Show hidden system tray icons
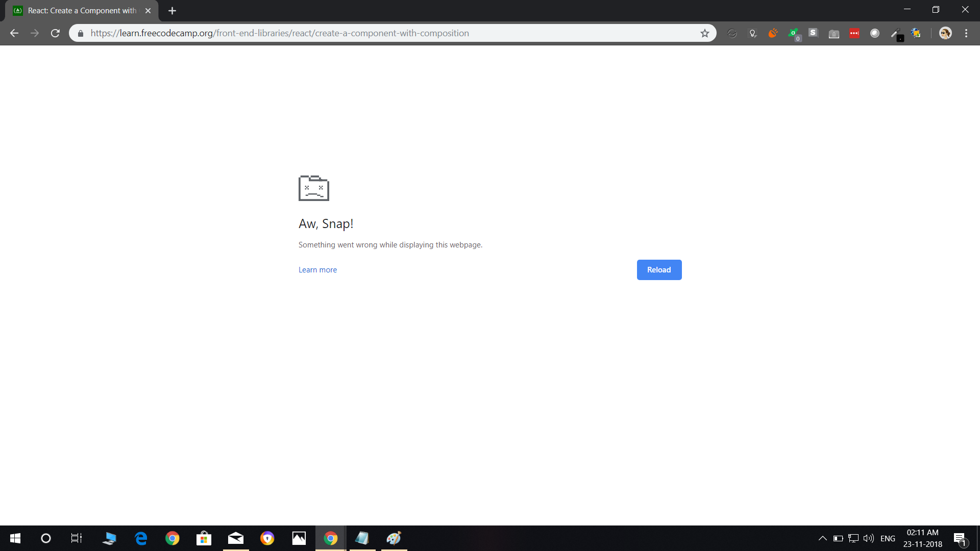This screenshot has width=980, height=551. (x=822, y=538)
